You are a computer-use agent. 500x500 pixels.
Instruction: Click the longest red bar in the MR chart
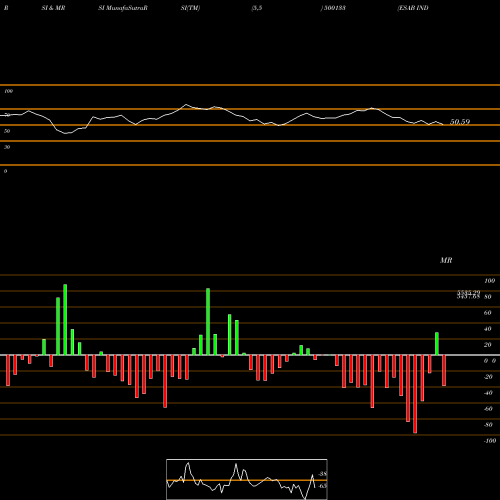(415, 394)
